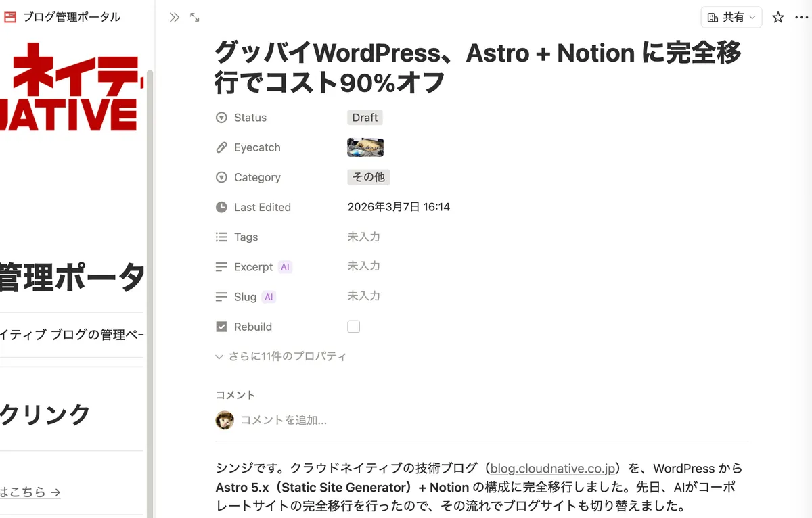
Task: Click the ブログ管理ポータル page icon
Action: [x=10, y=18]
